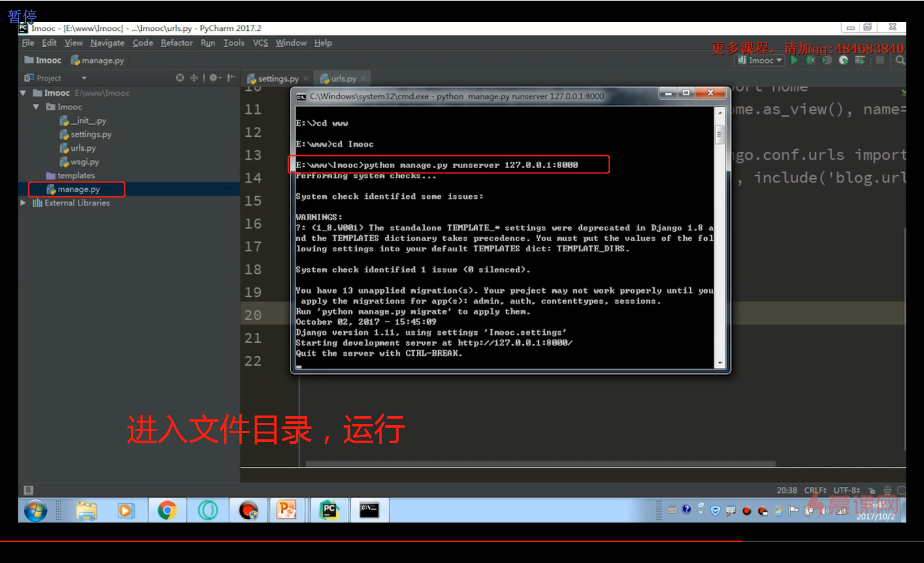Screen dimensions: 924x563
Task: Run Imooc with coverage
Action: click(x=827, y=60)
